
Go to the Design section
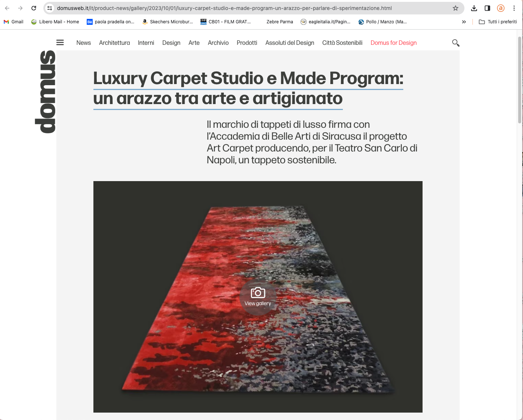coord(171,43)
